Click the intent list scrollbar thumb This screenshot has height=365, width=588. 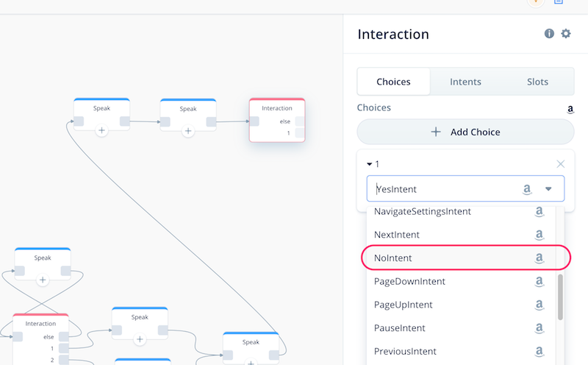pyautogui.click(x=560, y=297)
